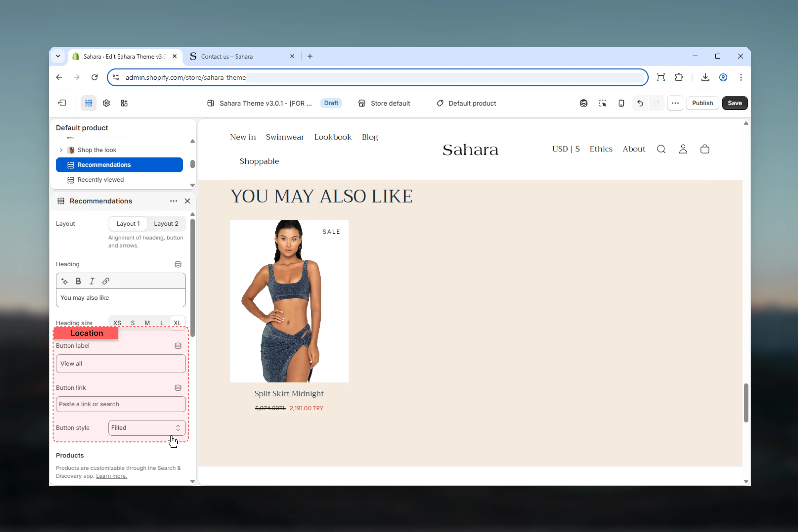798x532 pixels.
Task: Open the Store default market selector
Action: pos(384,103)
